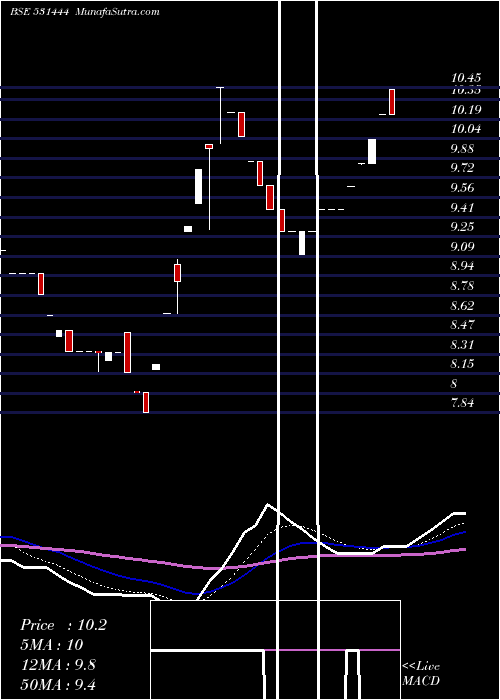Click the 9.56 price axis label

point(462,188)
